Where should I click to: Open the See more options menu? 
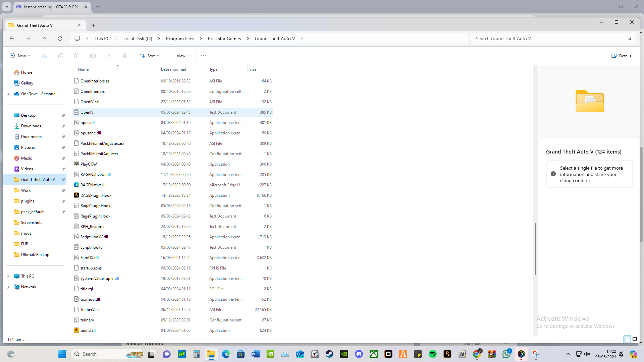coord(204,56)
